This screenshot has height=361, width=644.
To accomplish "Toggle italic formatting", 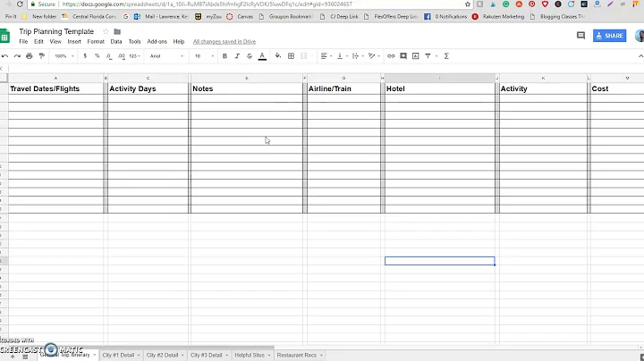I will 237,55.
